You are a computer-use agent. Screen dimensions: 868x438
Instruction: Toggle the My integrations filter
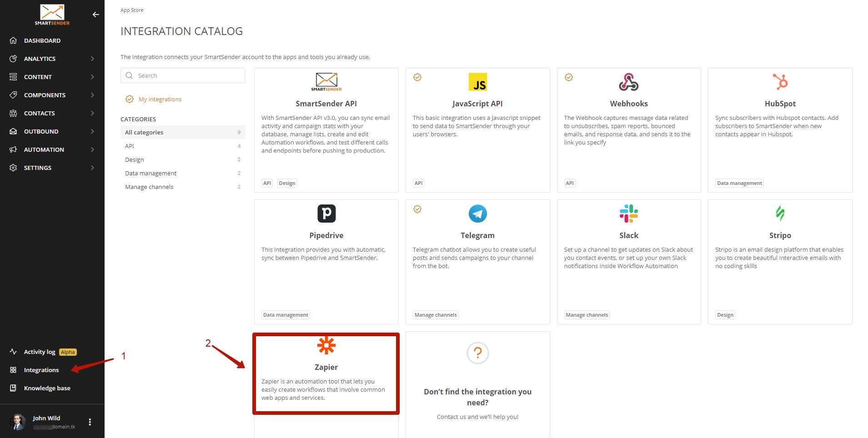[160, 99]
